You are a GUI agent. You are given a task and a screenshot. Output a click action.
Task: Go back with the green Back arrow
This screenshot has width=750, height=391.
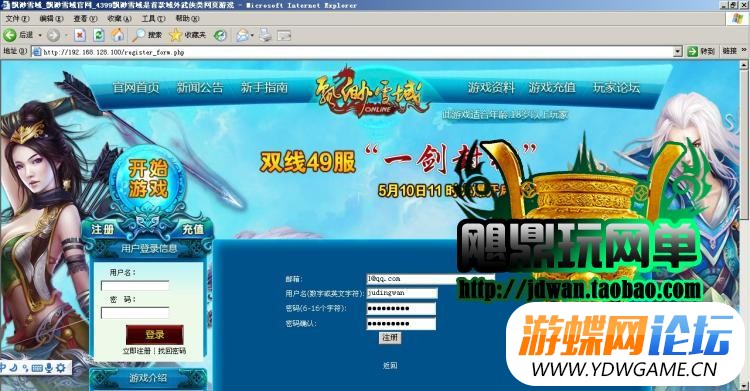[x=10, y=35]
